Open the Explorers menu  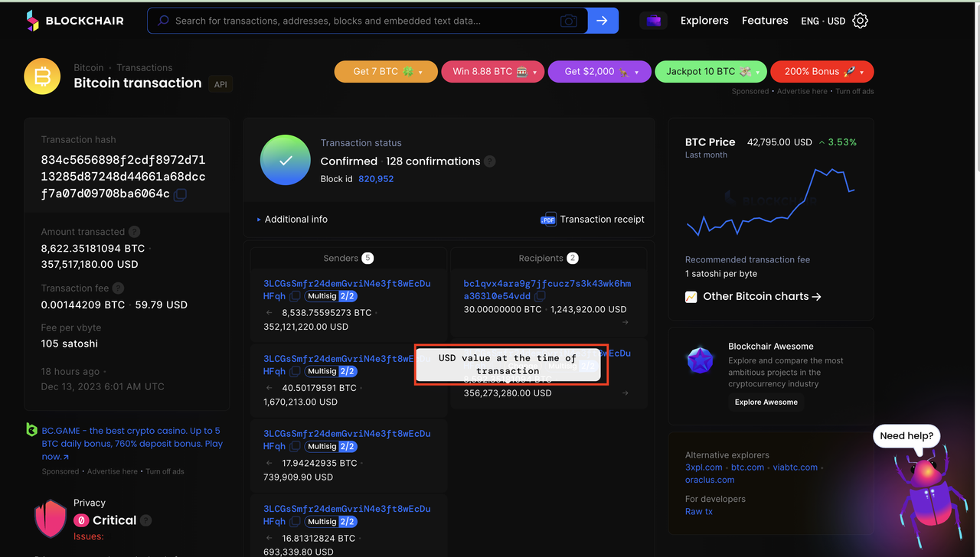704,21
